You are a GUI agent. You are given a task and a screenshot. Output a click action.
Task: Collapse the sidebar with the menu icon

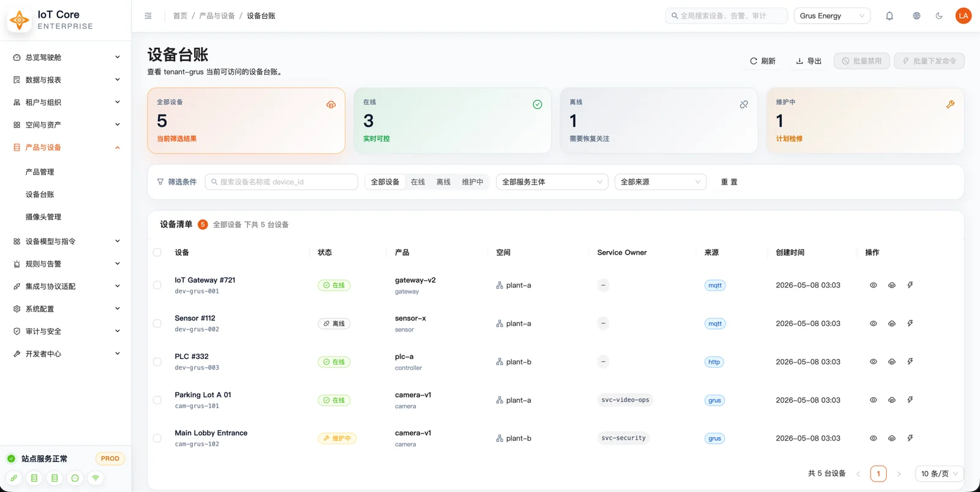pyautogui.click(x=148, y=16)
